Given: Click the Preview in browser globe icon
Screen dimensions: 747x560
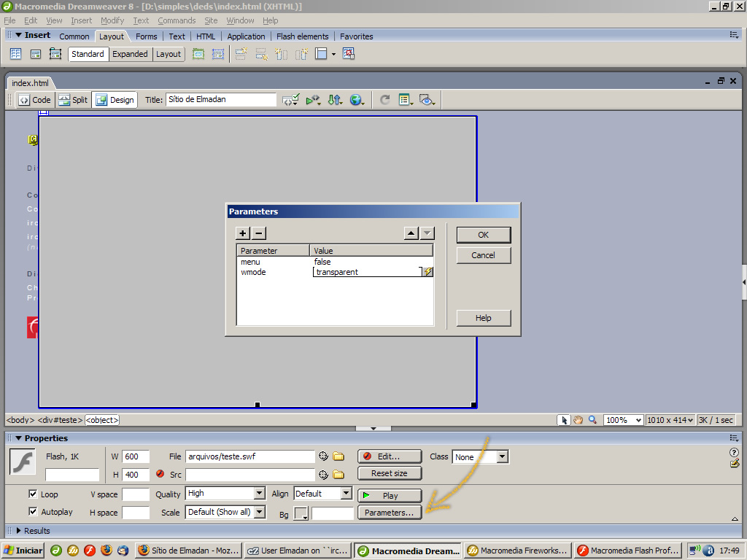Looking at the screenshot, I should [357, 99].
